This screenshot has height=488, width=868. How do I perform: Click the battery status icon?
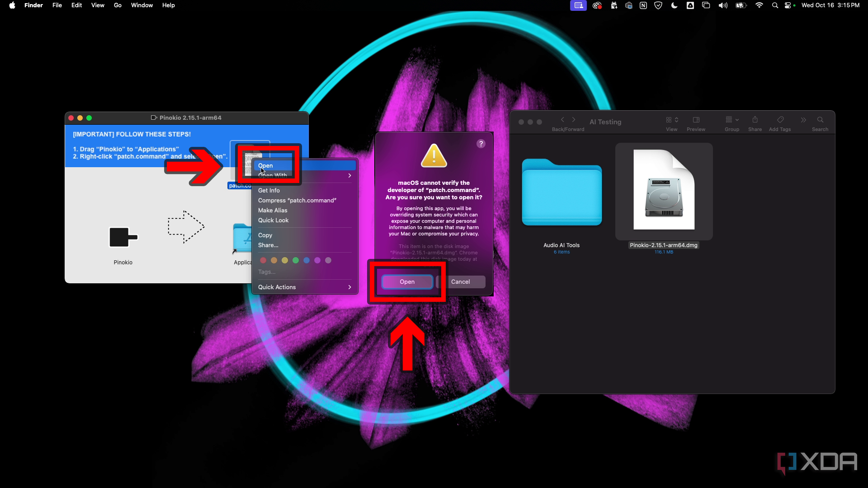pyautogui.click(x=741, y=5)
